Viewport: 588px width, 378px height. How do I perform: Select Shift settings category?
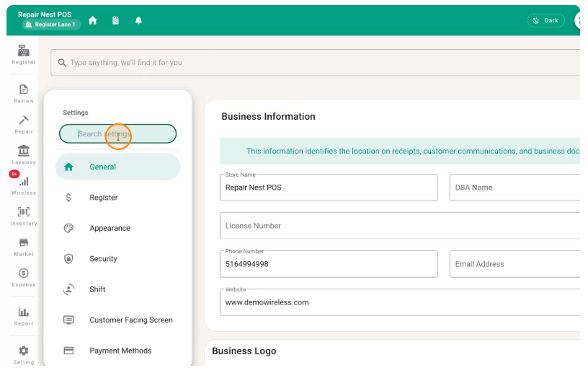(117, 289)
